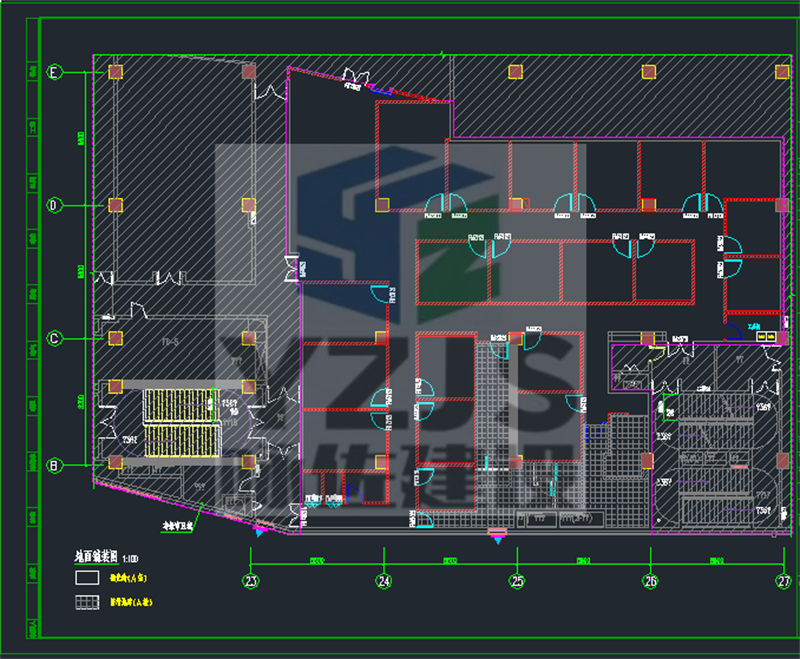Pick the grid axis bubble C
Image resolution: width=800 pixels, height=659 pixels.
(x=56, y=338)
